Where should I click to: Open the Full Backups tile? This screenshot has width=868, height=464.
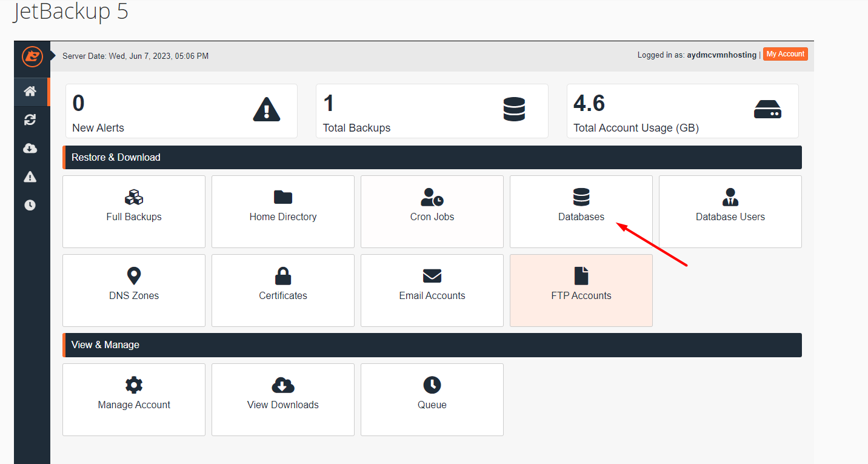click(134, 211)
